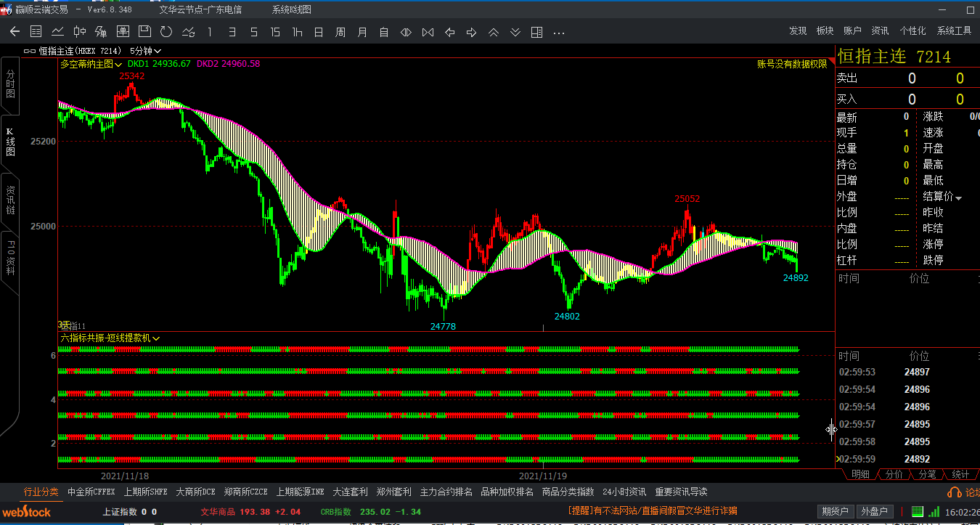
Task: Open the 账户 menu
Action: click(x=852, y=30)
